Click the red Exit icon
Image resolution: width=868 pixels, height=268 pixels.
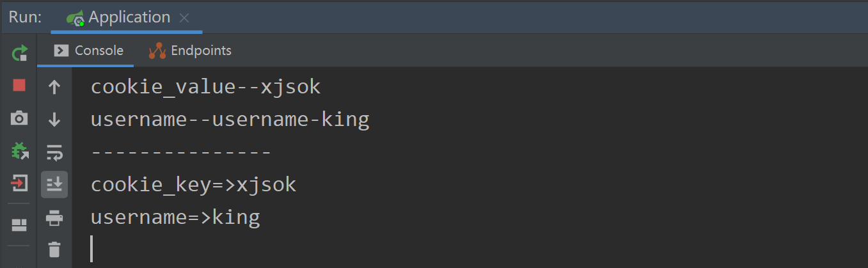[20, 184]
